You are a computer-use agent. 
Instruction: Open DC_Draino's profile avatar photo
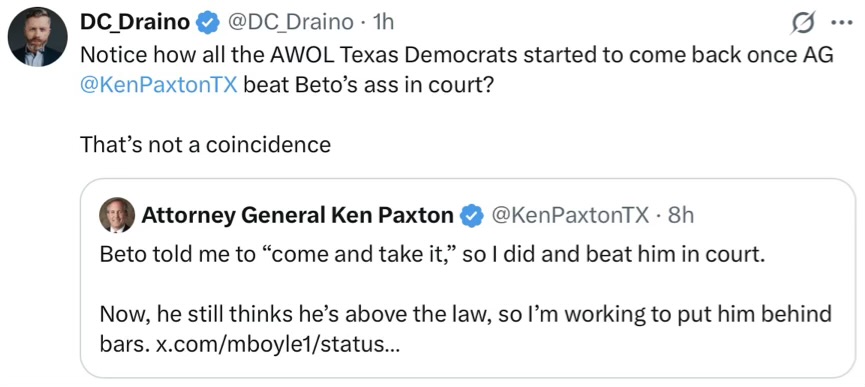(x=38, y=37)
